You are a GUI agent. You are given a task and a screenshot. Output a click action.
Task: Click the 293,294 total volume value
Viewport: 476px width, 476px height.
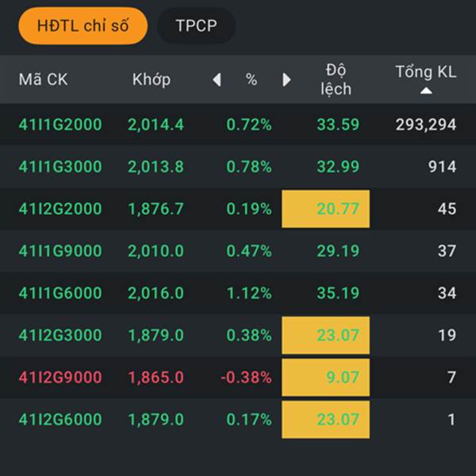point(425,125)
